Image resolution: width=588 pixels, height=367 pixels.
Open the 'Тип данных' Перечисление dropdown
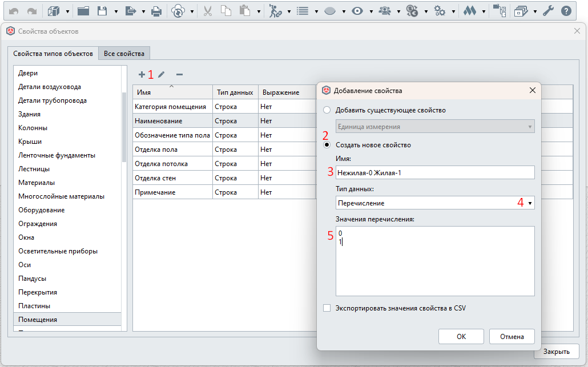[x=435, y=203]
